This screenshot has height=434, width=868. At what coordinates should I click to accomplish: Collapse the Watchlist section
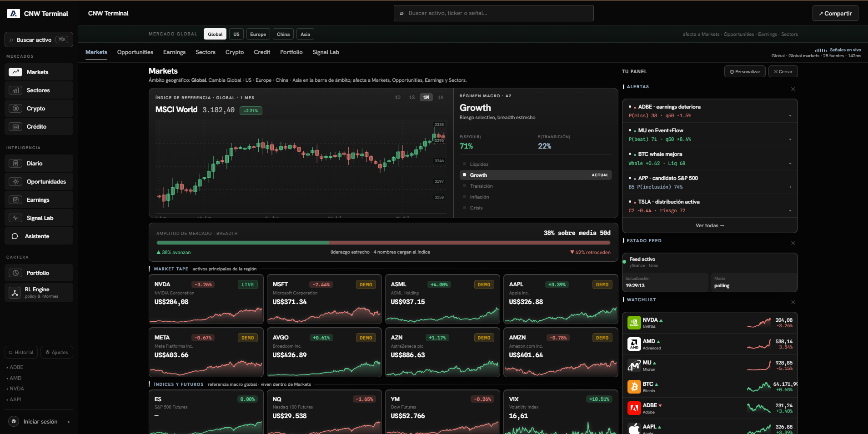click(793, 302)
